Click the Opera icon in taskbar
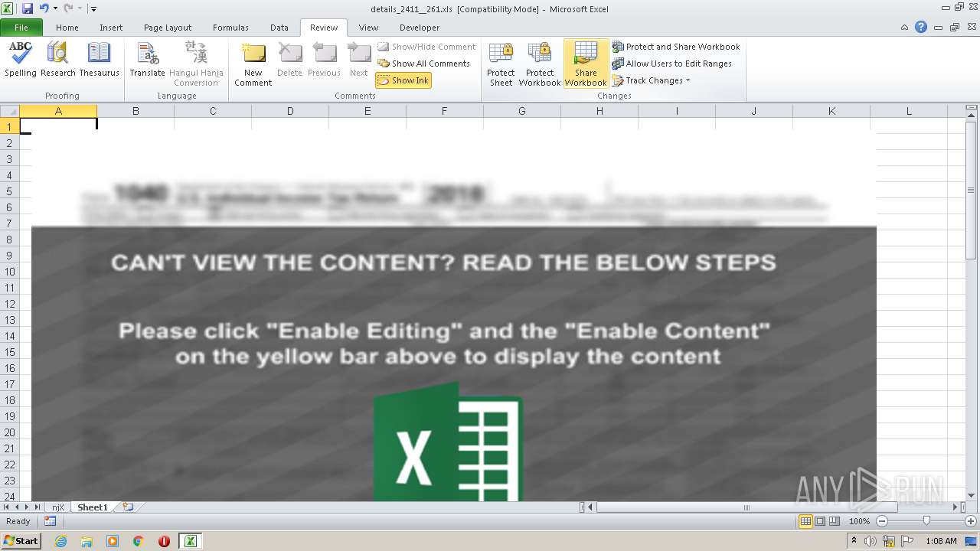Screen dimensions: 980x551 (x=164, y=541)
